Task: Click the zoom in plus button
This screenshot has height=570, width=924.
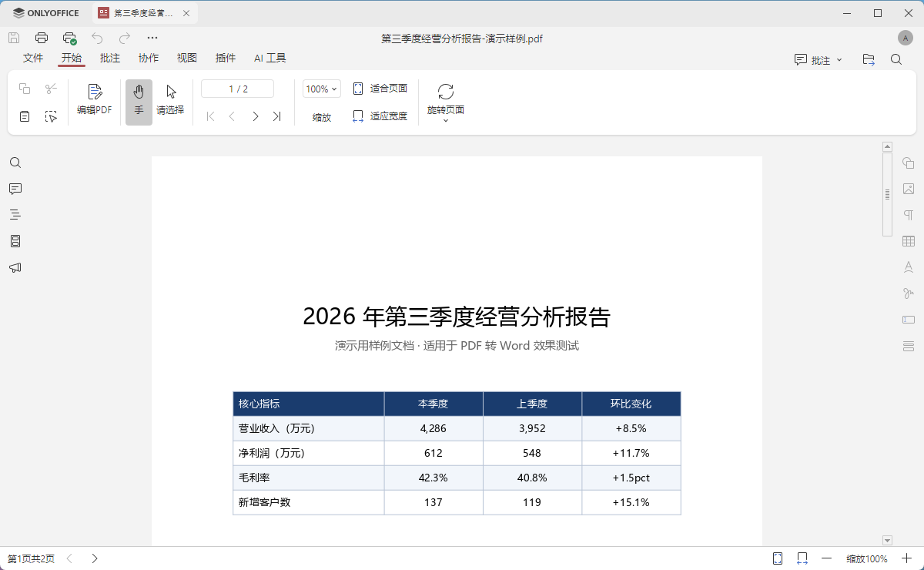Action: pos(906,558)
